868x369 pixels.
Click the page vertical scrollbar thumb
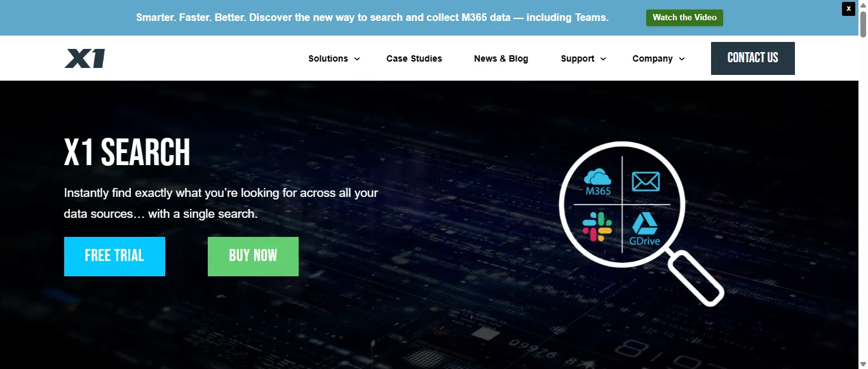pos(863,25)
